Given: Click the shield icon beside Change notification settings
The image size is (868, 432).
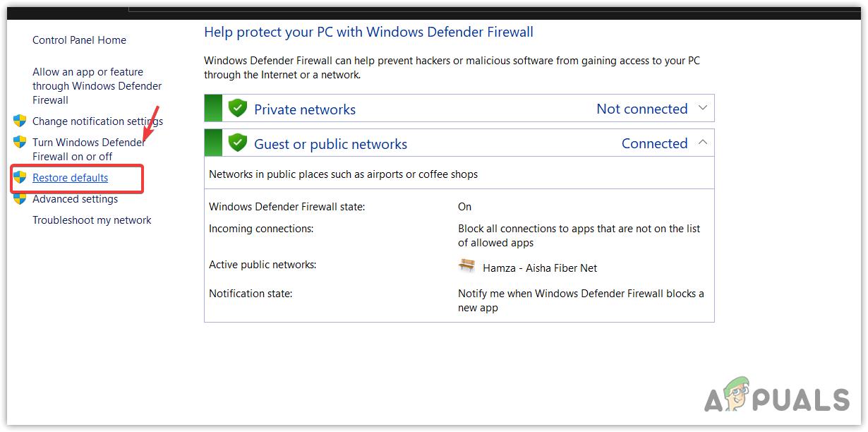Looking at the screenshot, I should click(x=20, y=121).
